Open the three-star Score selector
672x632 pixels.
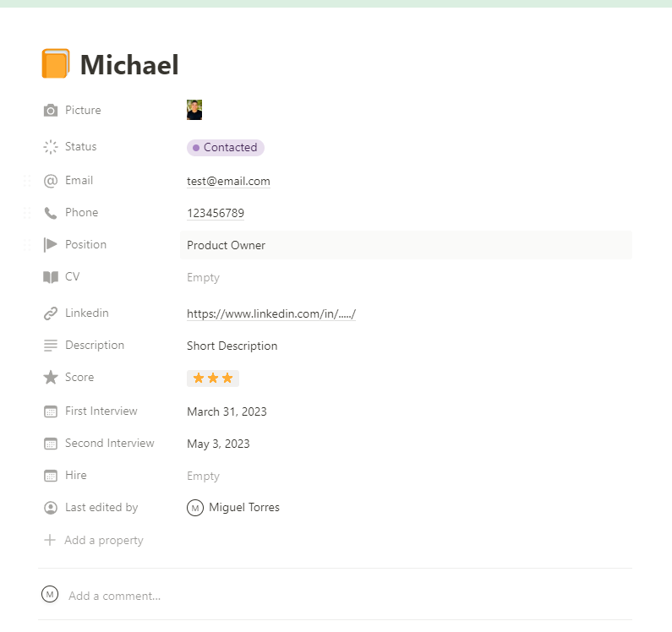pyautogui.click(x=213, y=379)
